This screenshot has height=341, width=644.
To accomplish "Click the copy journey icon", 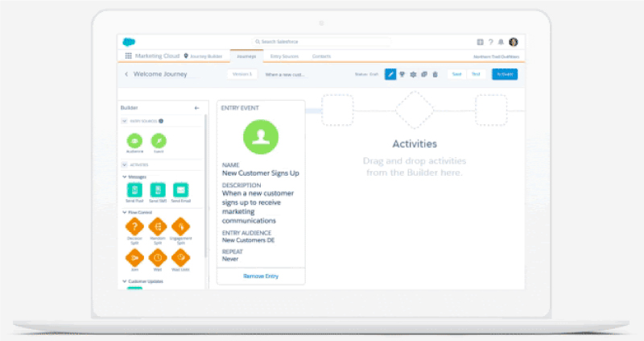I will click(424, 74).
